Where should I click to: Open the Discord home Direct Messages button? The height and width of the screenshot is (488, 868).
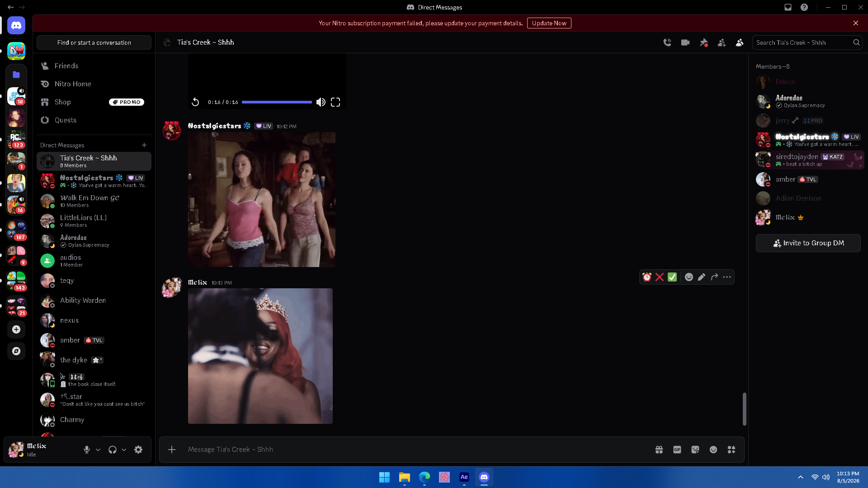pyautogui.click(x=16, y=26)
